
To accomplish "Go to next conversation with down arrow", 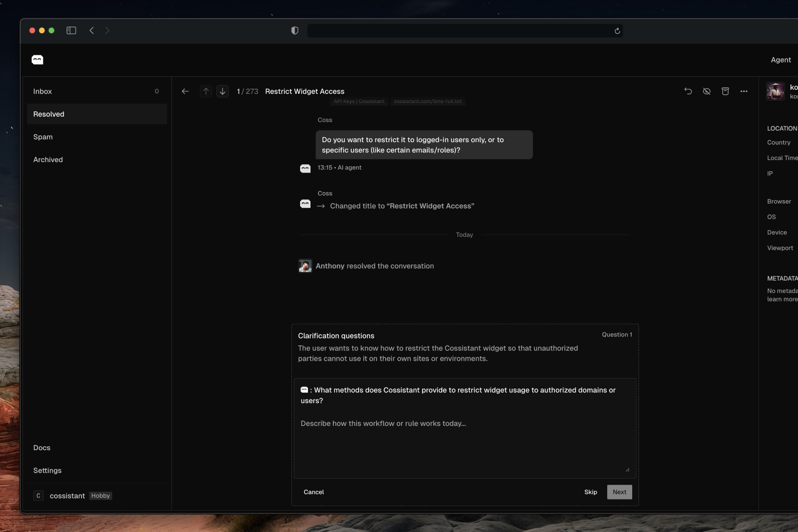I will (222, 91).
